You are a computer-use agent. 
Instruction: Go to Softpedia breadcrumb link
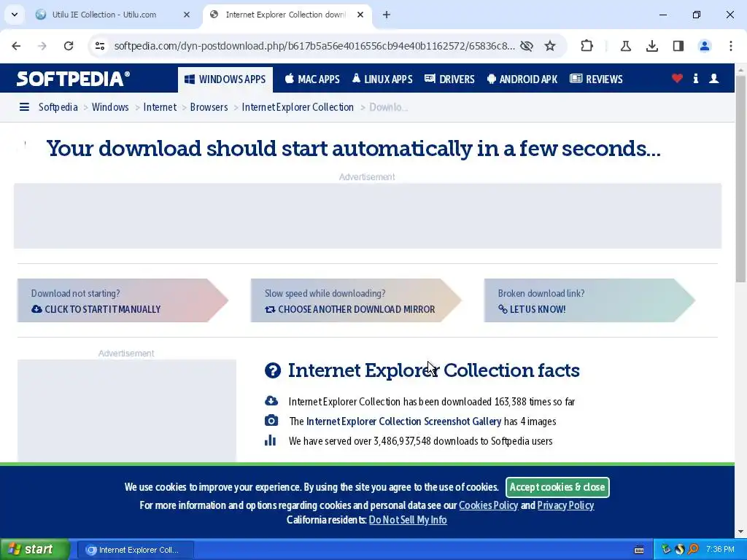click(x=58, y=107)
